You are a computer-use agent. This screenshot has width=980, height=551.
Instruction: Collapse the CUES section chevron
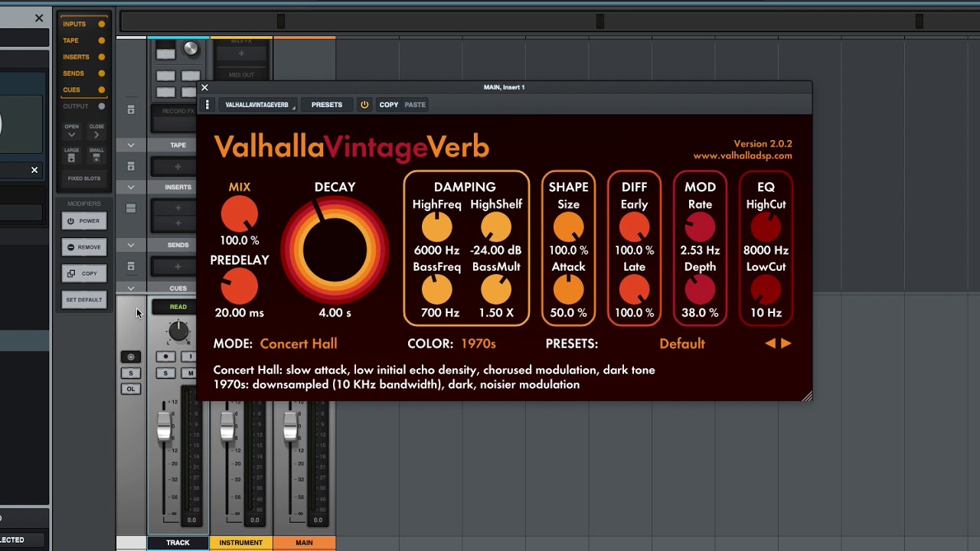pos(131,289)
